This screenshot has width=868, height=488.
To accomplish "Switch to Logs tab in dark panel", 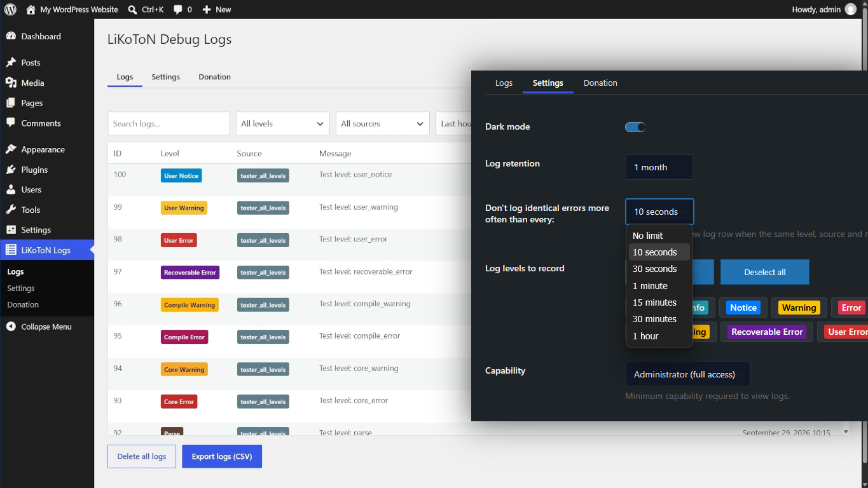I will [504, 83].
